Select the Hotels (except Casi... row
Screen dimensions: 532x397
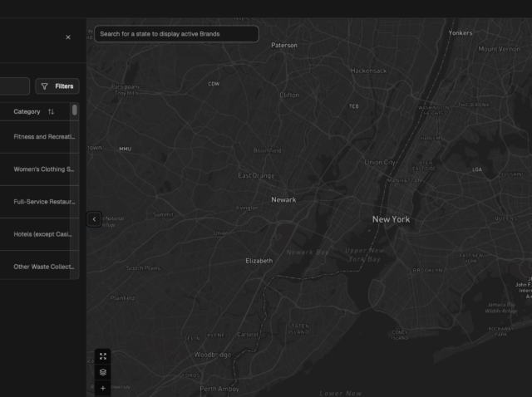[39, 234]
